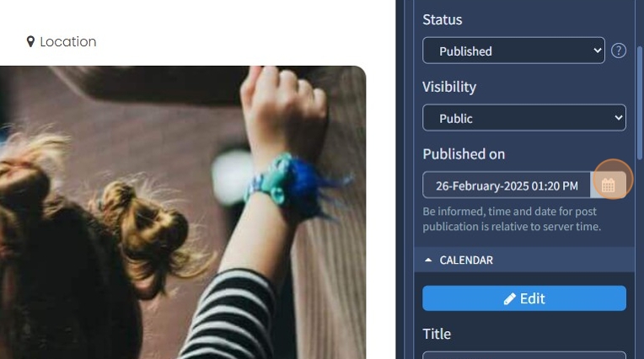
Task: Open the calendar date picker icon
Action: point(609,185)
